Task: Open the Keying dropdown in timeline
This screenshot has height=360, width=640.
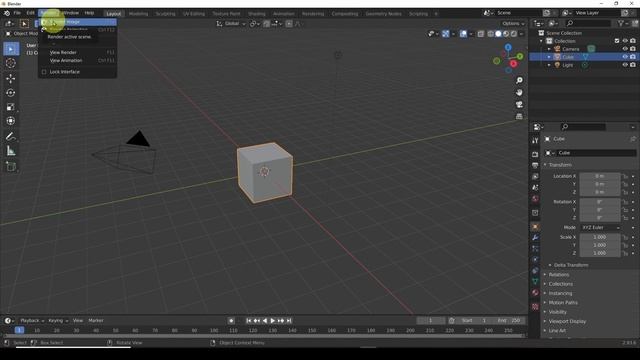Action: pos(58,321)
